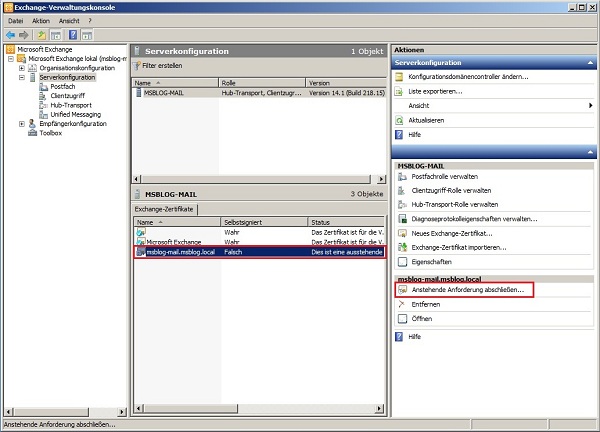Sort servers by the Version column
The width and height of the screenshot is (600, 432).
(346, 83)
